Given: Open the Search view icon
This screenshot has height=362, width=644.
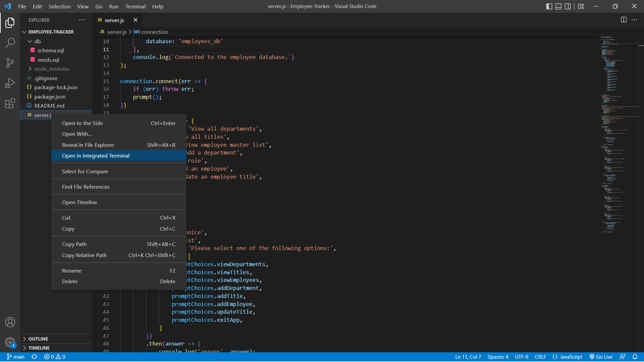Looking at the screenshot, I should tap(10, 43).
